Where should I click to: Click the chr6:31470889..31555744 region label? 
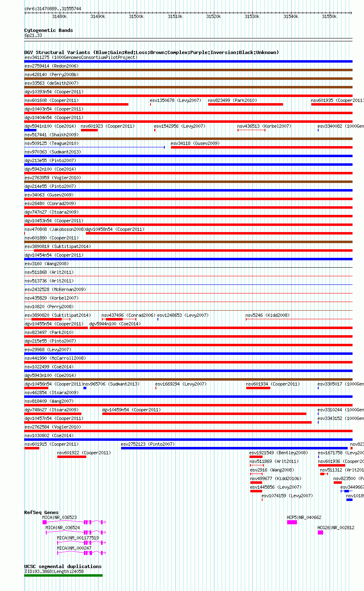[53, 9]
